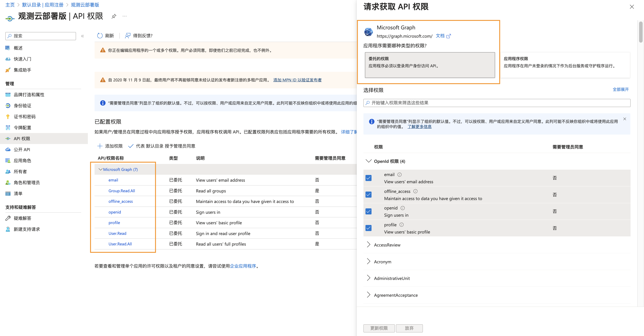Select the 应用程序权限 permission type card
644x336 pixels.
[565, 65]
